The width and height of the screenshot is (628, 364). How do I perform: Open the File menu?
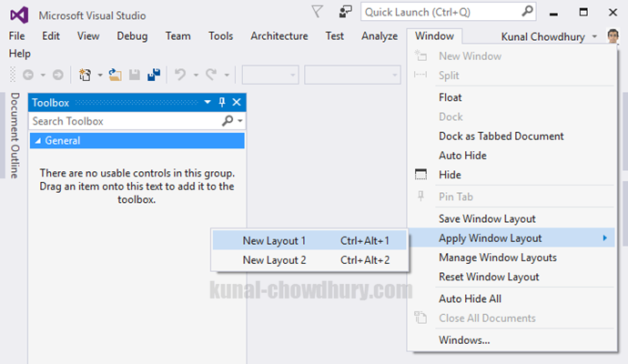(x=16, y=36)
